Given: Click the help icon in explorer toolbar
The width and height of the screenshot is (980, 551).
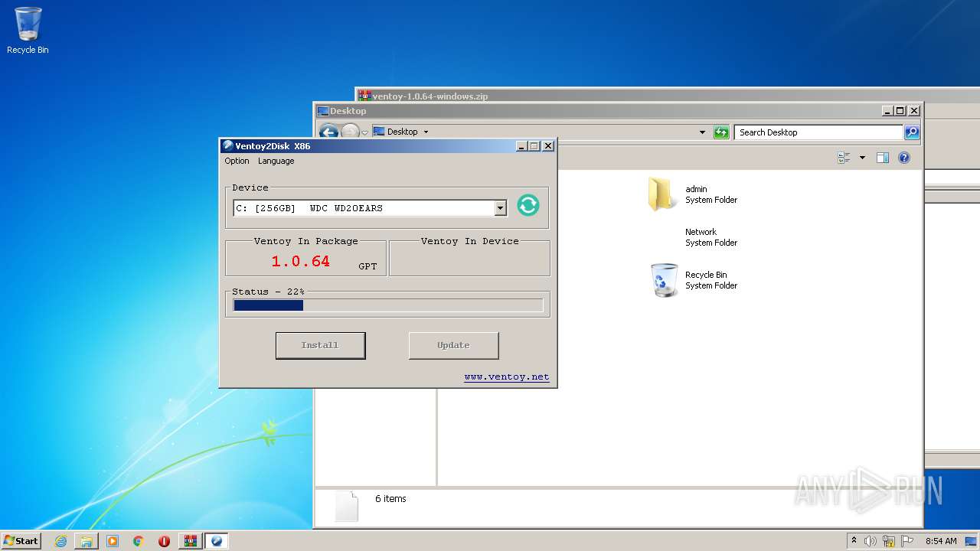Looking at the screenshot, I should tap(903, 158).
